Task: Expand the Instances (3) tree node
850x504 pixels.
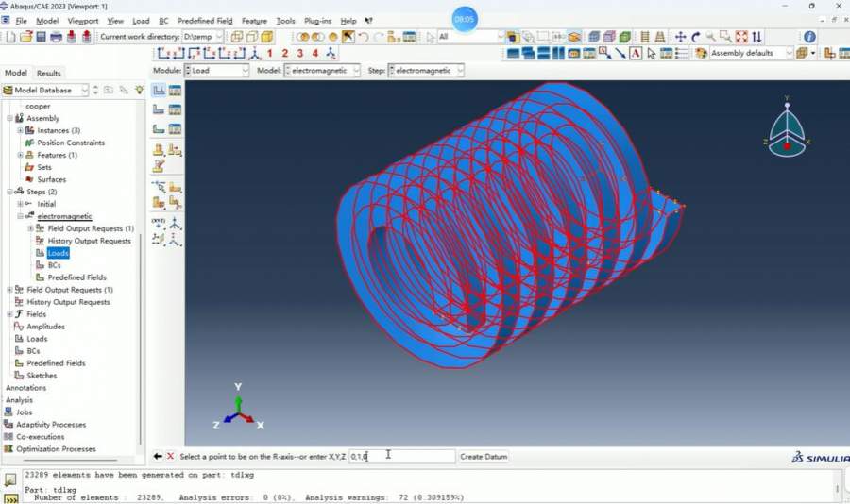Action: click(20, 130)
